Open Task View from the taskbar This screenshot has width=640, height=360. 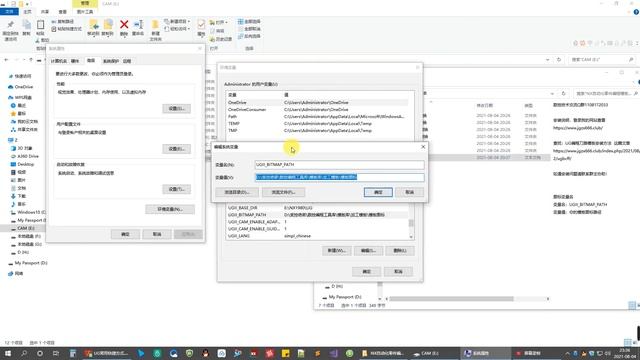tap(56, 353)
